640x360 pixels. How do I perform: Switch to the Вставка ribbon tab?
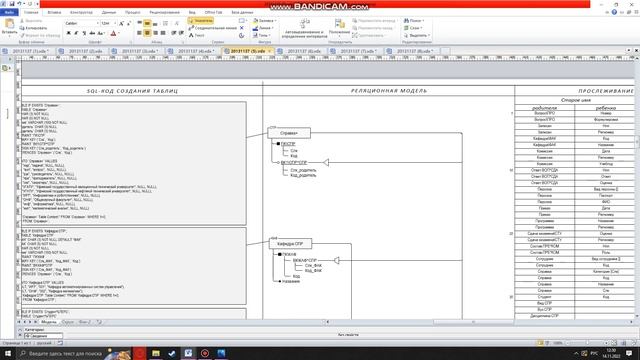54,13
